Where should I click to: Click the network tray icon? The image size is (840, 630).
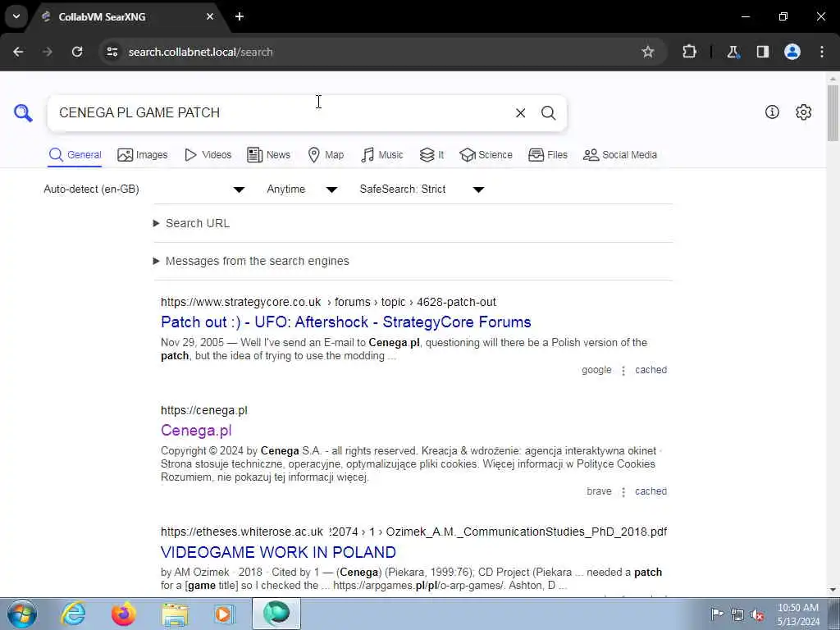pyautogui.click(x=737, y=614)
